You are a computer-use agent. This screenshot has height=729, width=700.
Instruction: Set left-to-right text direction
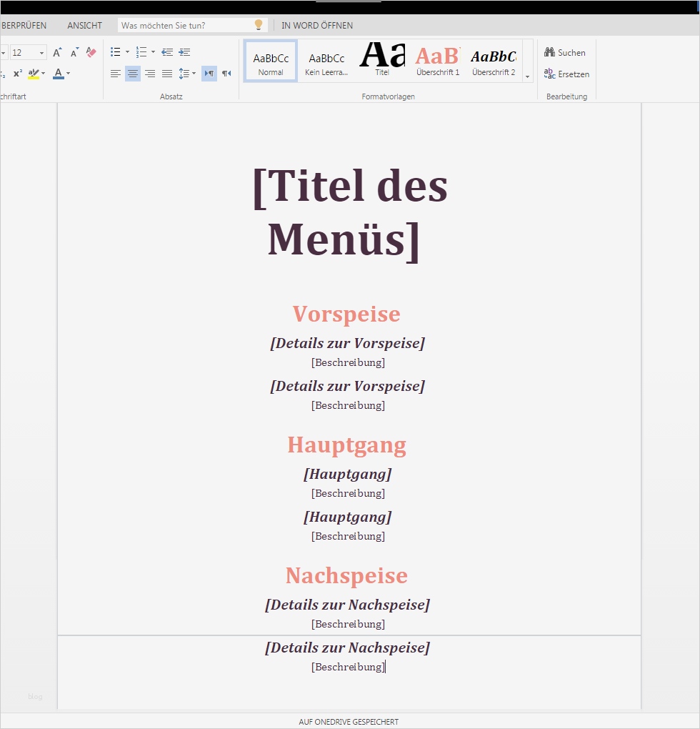(209, 74)
